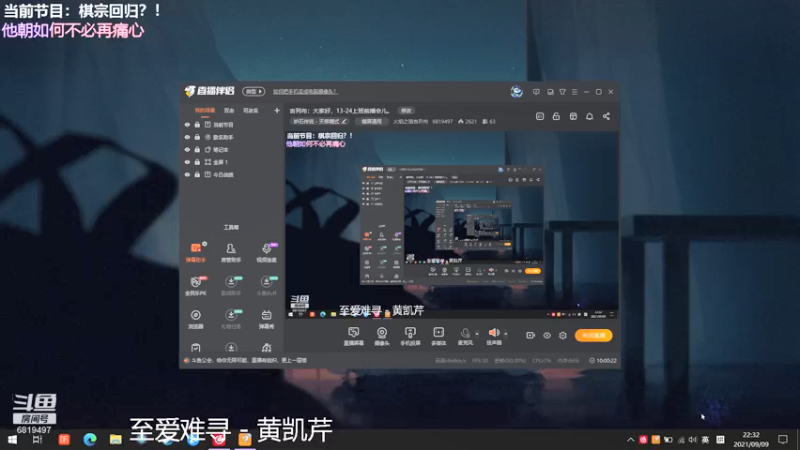
Task: Open the skin shirt icon in title bar
Action: [x=562, y=92]
